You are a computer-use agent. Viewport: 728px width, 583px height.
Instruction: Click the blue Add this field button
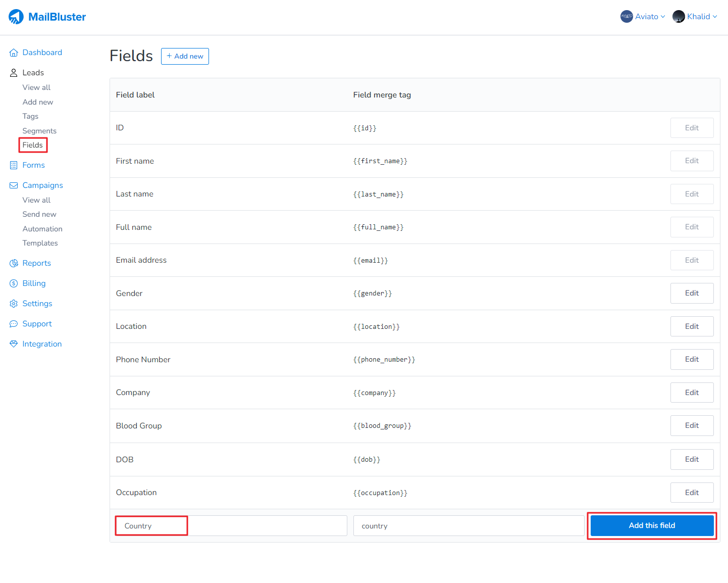[652, 525]
